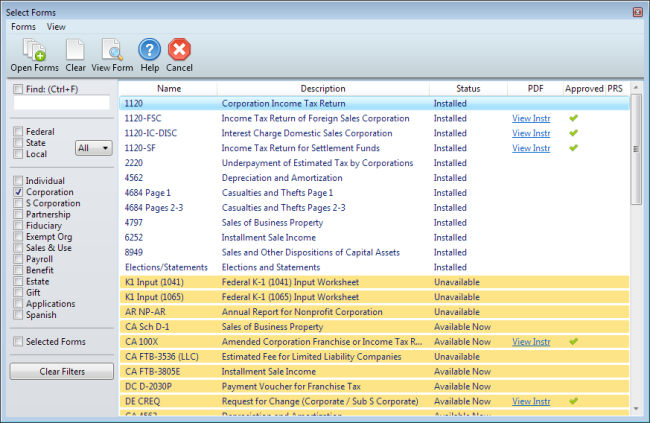Click the Clear Filters button
650x423 pixels.
pyautogui.click(x=61, y=372)
